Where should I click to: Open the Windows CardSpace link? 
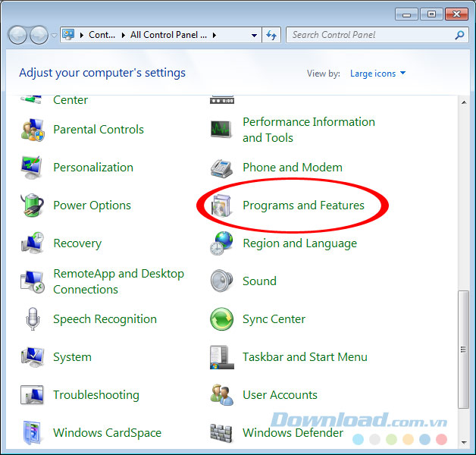pos(107,433)
